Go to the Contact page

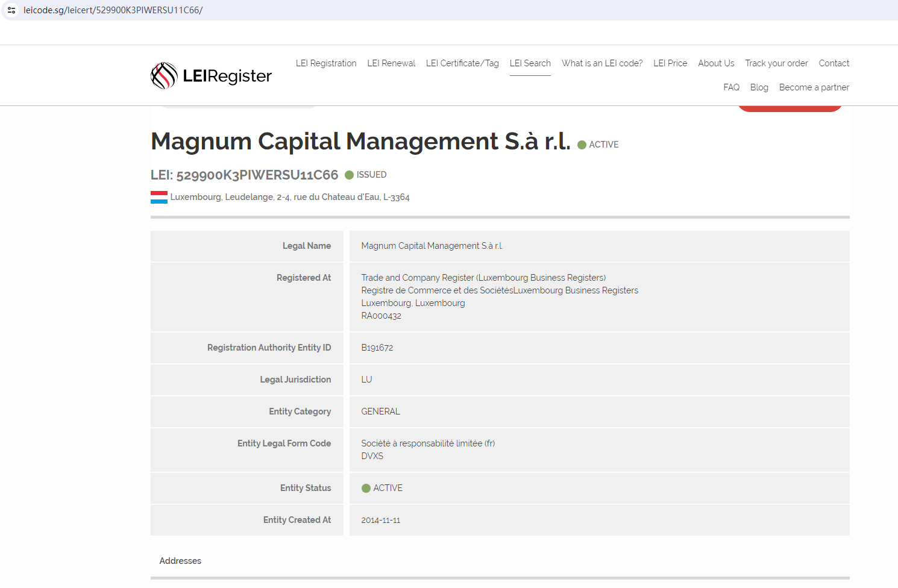coord(834,63)
